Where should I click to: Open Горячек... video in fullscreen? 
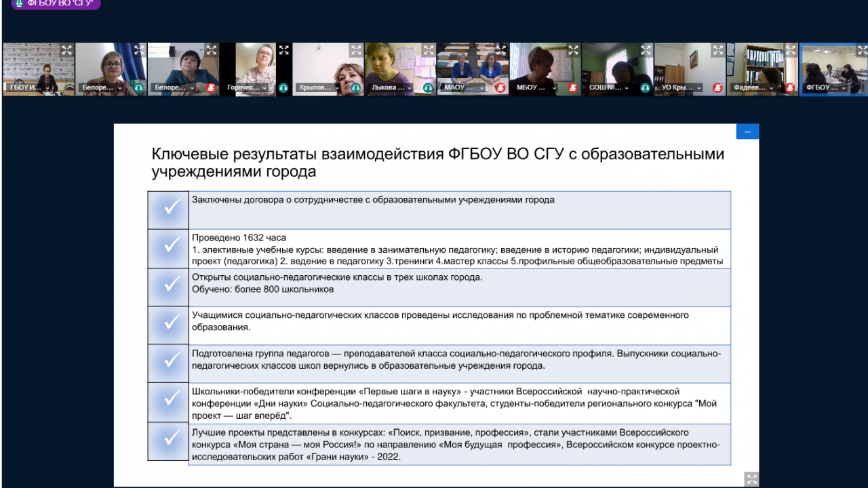[284, 49]
